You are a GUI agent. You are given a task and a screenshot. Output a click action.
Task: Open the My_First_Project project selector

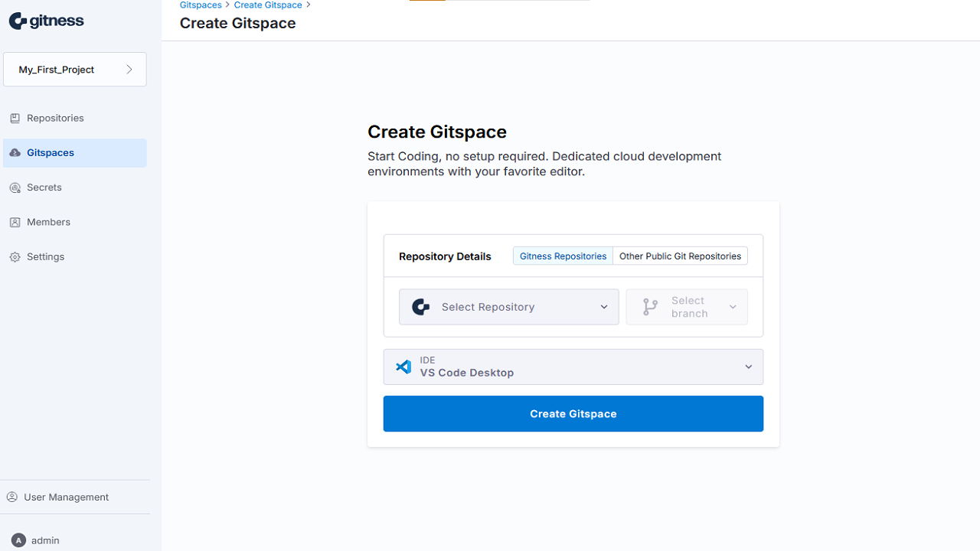coord(75,70)
